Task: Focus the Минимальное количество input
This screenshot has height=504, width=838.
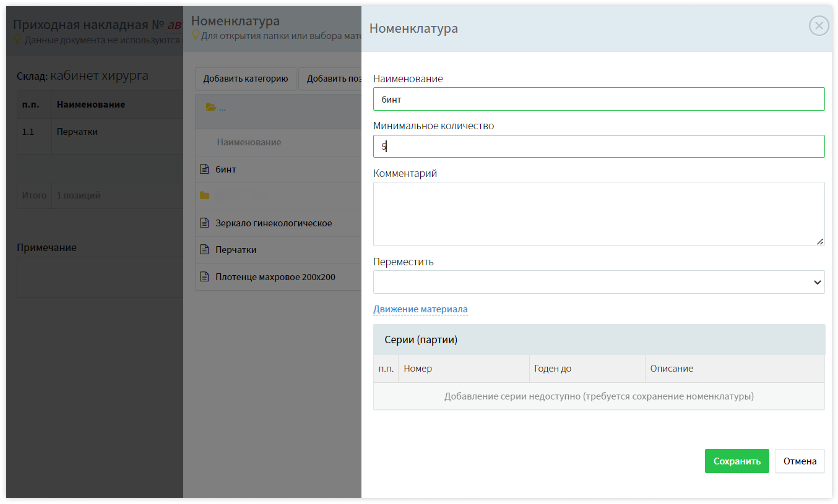Action: (598, 147)
